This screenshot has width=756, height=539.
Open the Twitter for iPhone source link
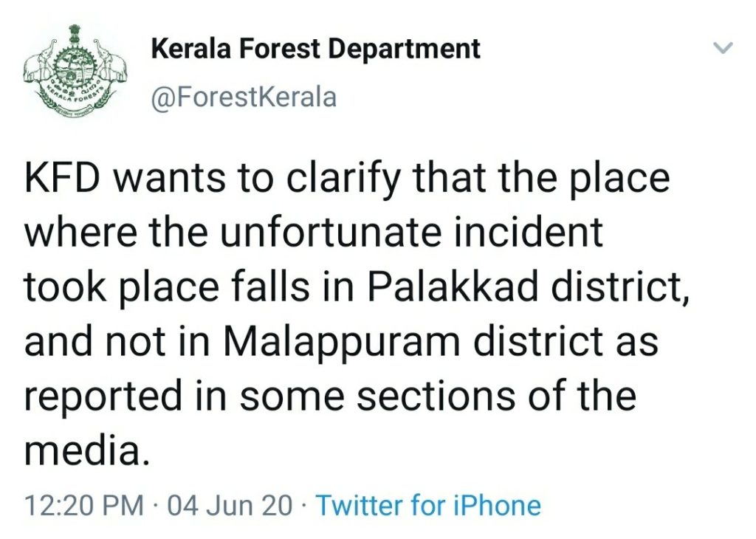pyautogui.click(x=428, y=507)
